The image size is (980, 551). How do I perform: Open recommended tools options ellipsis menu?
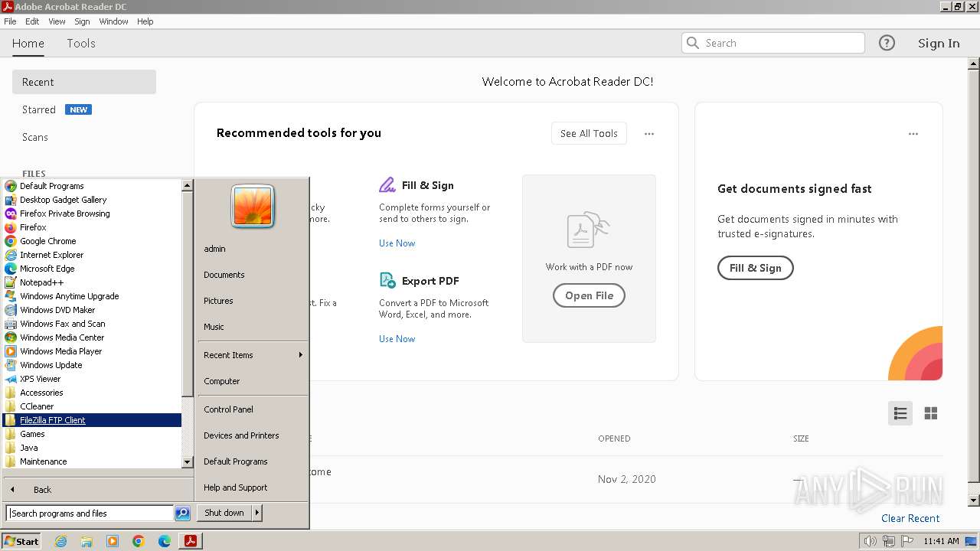tap(649, 134)
